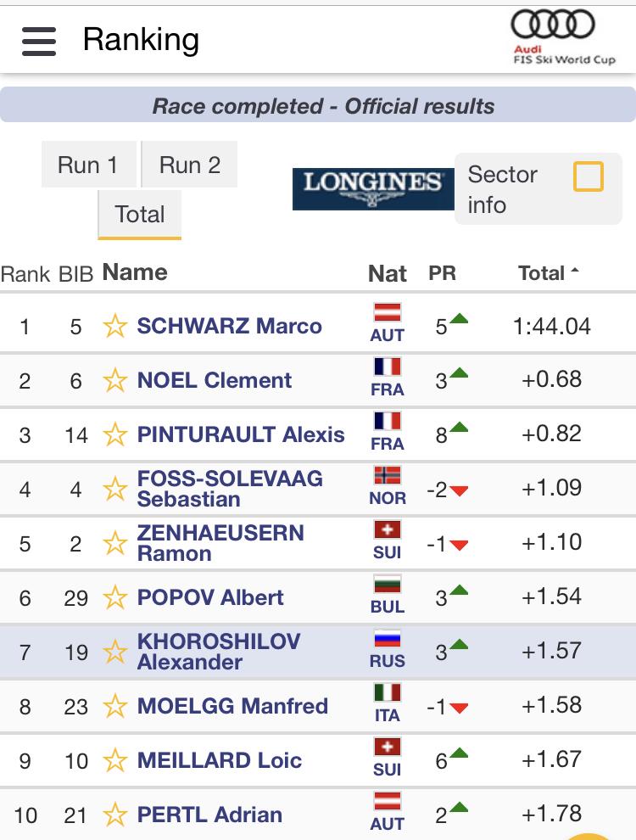The width and height of the screenshot is (636, 840).
Task: Favorite SCHWARZ Marco with the star icon
Action: click(115, 327)
